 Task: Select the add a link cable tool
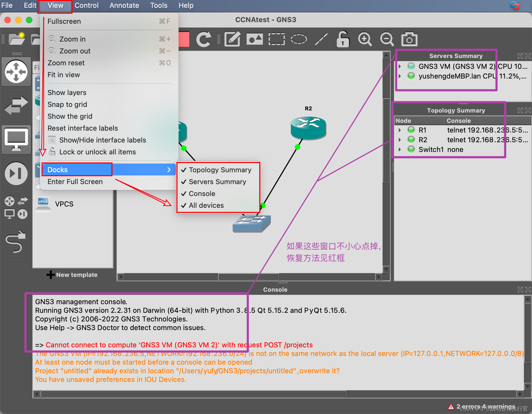pyautogui.click(x=16, y=242)
